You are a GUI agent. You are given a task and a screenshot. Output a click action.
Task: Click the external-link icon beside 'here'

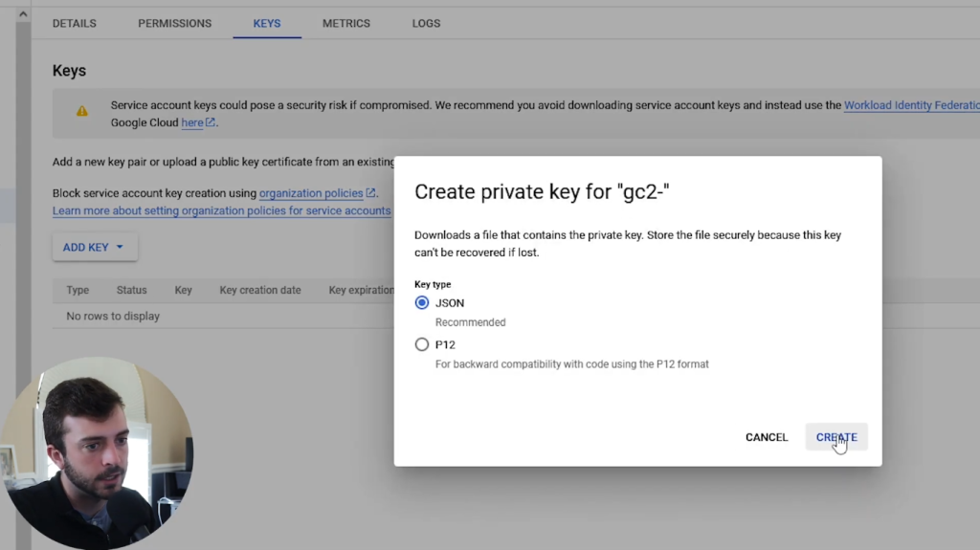point(211,122)
